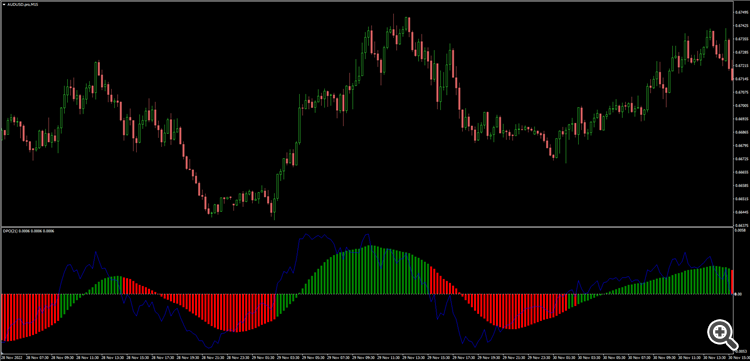The width and height of the screenshot is (750, 361).
Task: Click the 28 Nov 13:30 time label
Action: pyautogui.click(x=111, y=357)
